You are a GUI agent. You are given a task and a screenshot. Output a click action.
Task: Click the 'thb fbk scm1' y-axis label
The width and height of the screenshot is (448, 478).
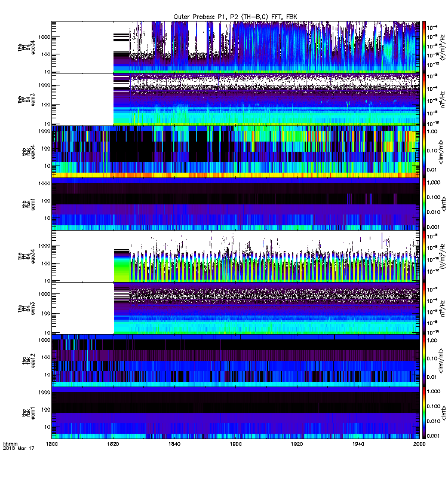coord(29,204)
